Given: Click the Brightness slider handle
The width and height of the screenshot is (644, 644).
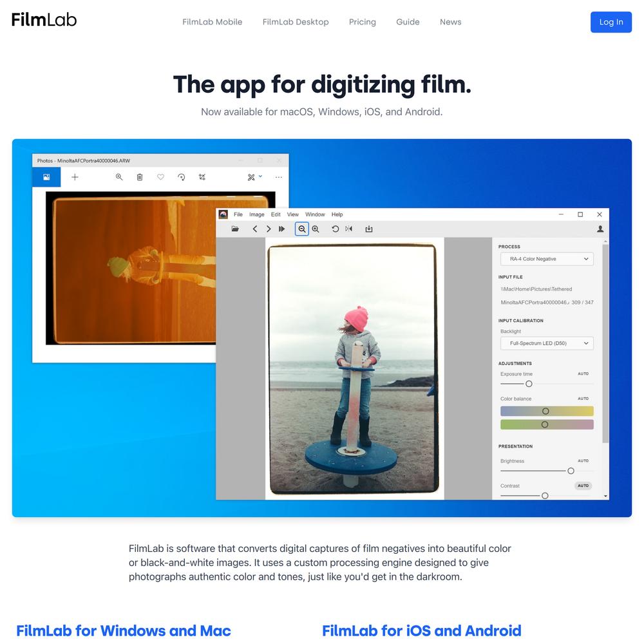Looking at the screenshot, I should click(571, 471).
